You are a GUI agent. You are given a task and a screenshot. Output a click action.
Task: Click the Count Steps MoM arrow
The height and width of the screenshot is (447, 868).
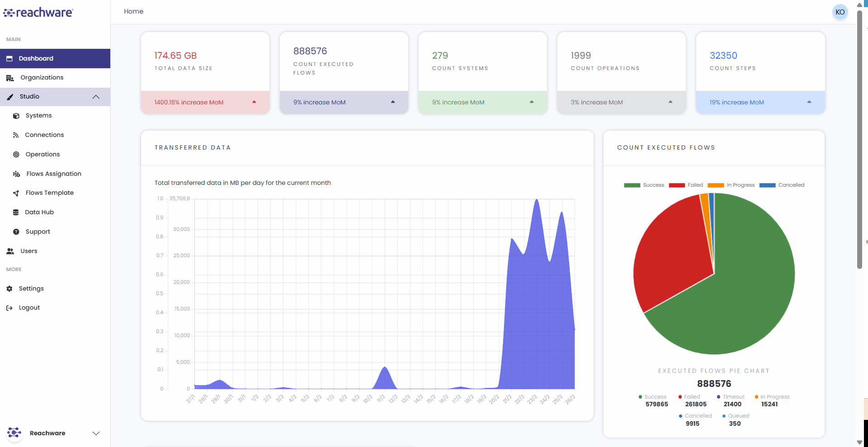809,102
